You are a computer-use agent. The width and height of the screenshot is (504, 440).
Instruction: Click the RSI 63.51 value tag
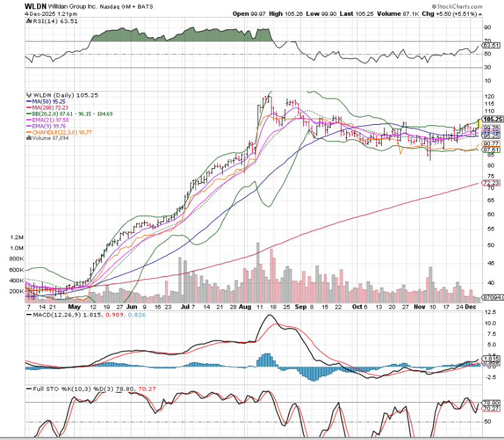(x=491, y=45)
